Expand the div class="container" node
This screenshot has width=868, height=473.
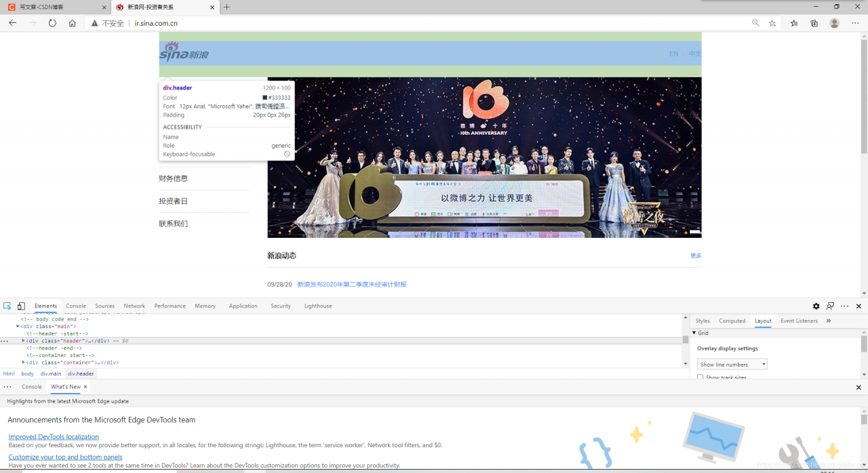tap(23, 363)
